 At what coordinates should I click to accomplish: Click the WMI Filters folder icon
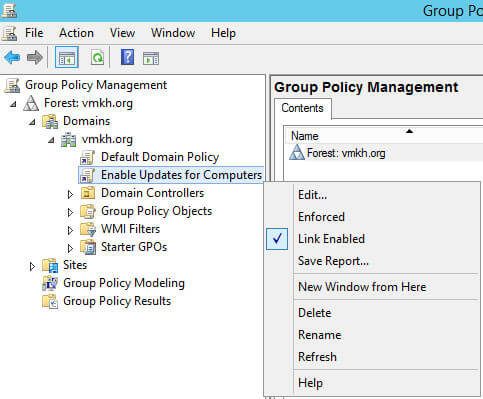[88, 229]
